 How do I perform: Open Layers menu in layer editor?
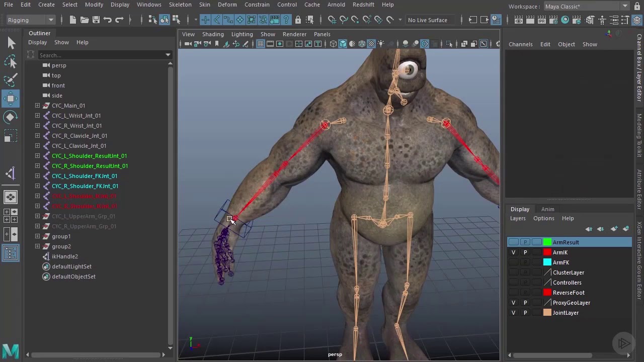tap(518, 218)
